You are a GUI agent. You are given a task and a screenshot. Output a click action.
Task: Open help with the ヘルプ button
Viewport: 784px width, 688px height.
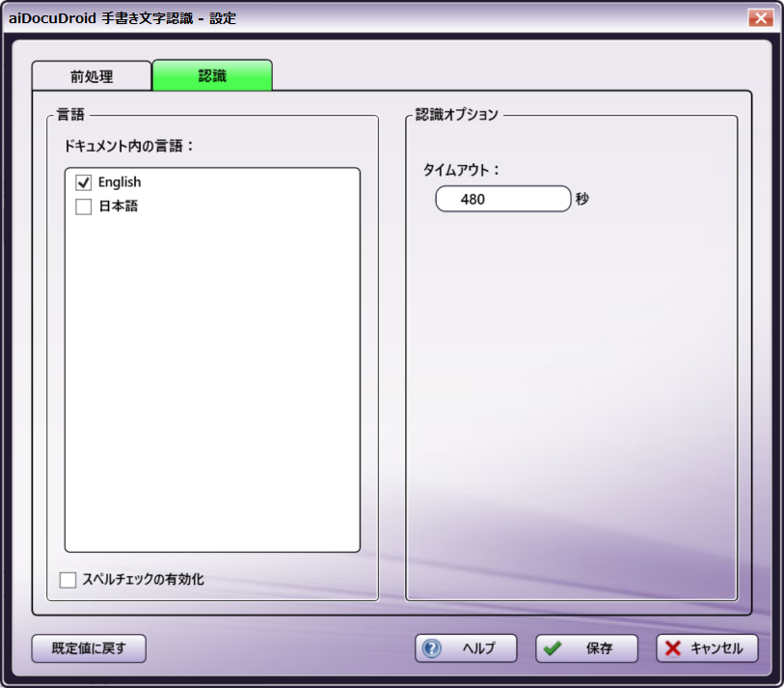point(466,648)
